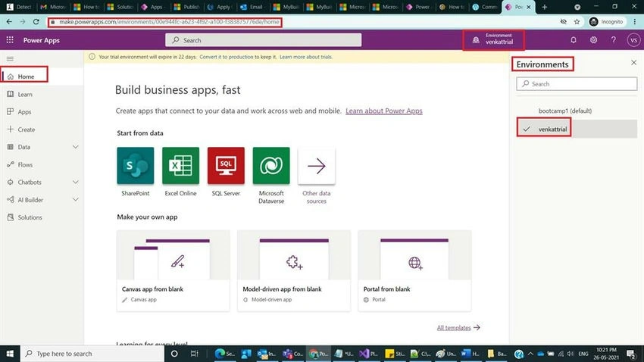
Task: Reload the page with refresh icon
Action: [36, 22]
